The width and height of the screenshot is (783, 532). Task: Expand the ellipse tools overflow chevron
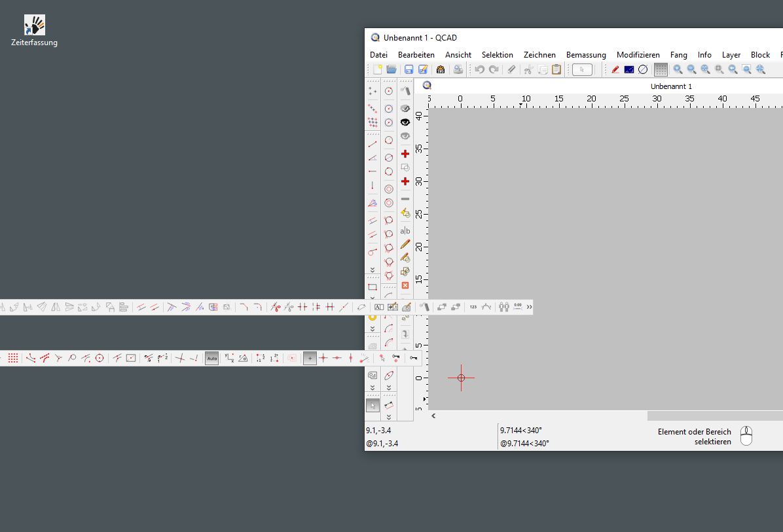[x=389, y=387]
